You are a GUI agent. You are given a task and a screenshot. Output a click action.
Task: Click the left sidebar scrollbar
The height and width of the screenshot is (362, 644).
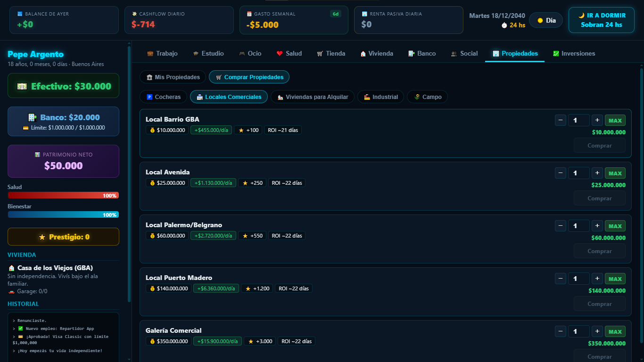coord(129,173)
